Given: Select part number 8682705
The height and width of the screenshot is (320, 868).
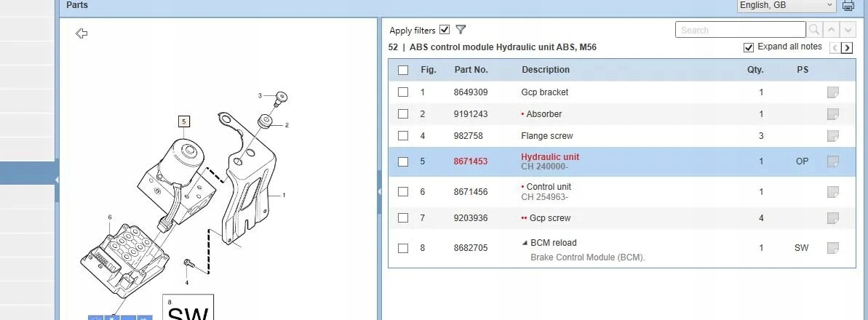Looking at the screenshot, I should point(471,248).
